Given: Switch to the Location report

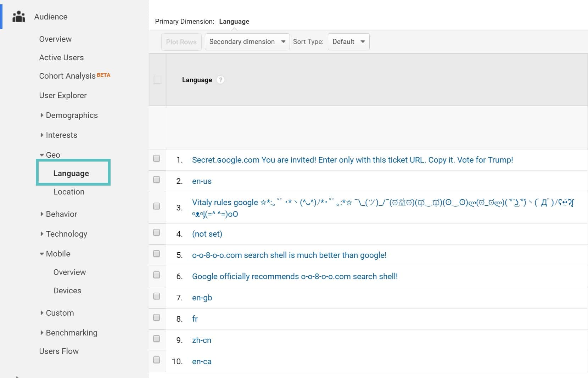Looking at the screenshot, I should tap(69, 192).
